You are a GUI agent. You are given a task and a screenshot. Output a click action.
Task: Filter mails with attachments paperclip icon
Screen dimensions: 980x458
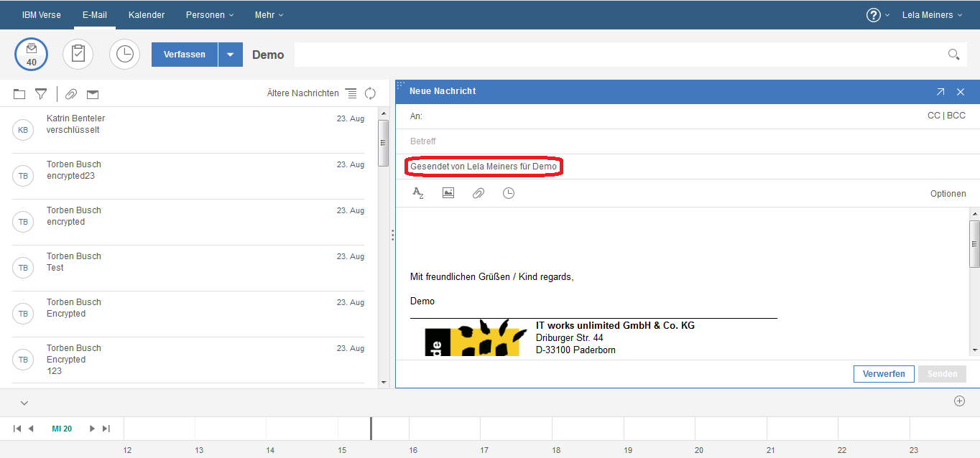[x=70, y=94]
